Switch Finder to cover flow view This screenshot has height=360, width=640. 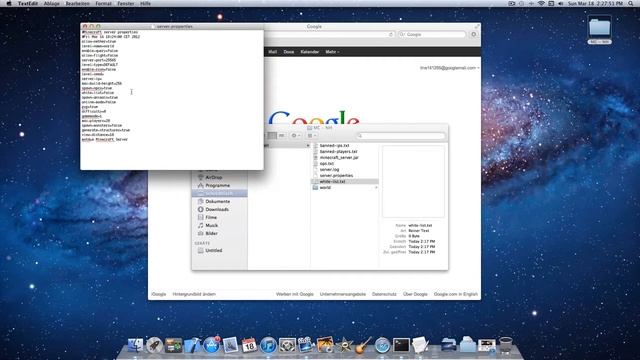click(281, 136)
